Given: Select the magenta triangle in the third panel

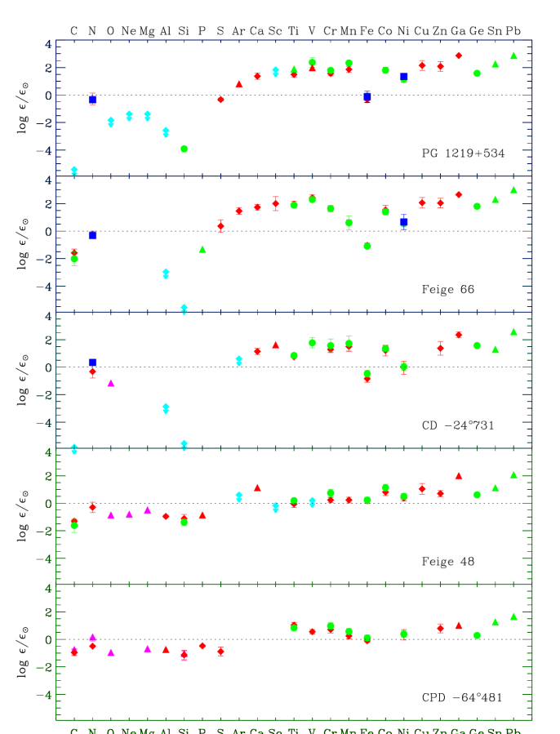Looking at the screenshot, I should (x=111, y=382).
